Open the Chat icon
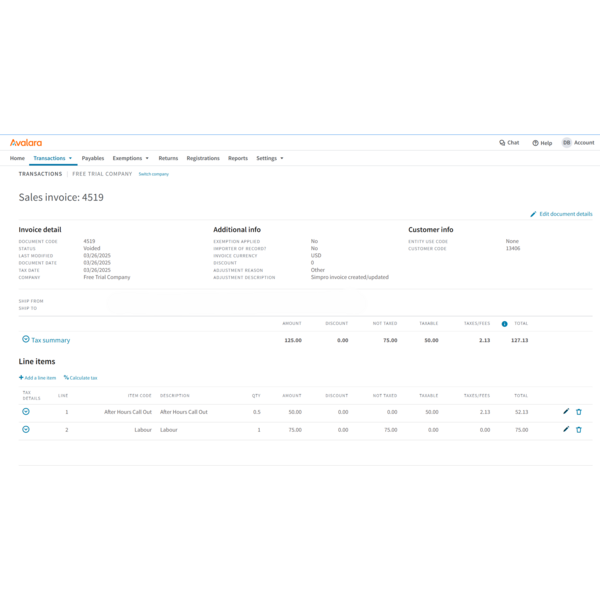 pos(502,143)
